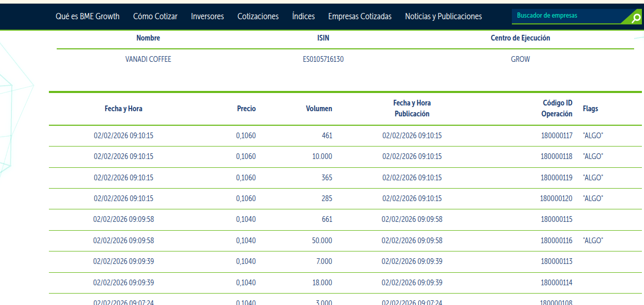This screenshot has width=644, height=305.
Task: Select the VANADI COFFEE company name
Action: click(x=148, y=59)
